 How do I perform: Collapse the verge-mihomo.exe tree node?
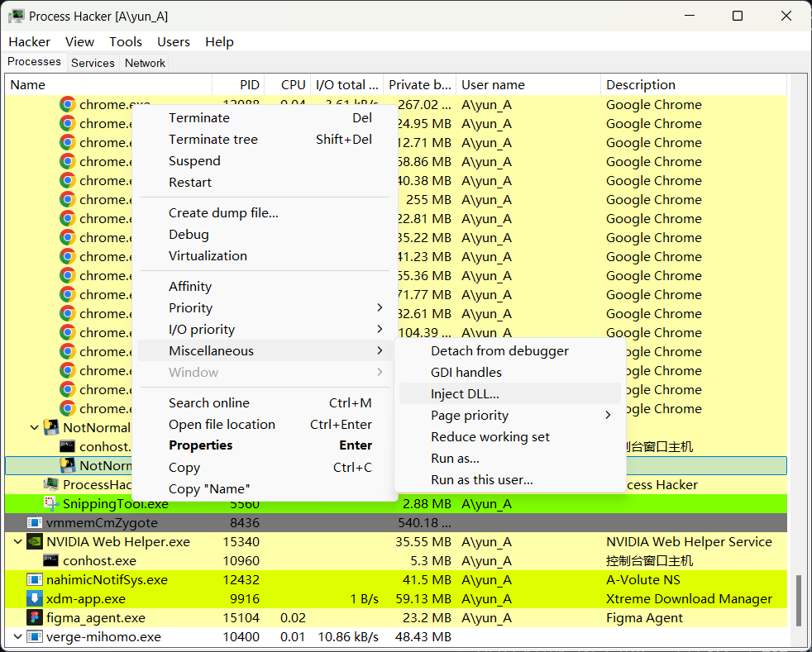(x=18, y=637)
